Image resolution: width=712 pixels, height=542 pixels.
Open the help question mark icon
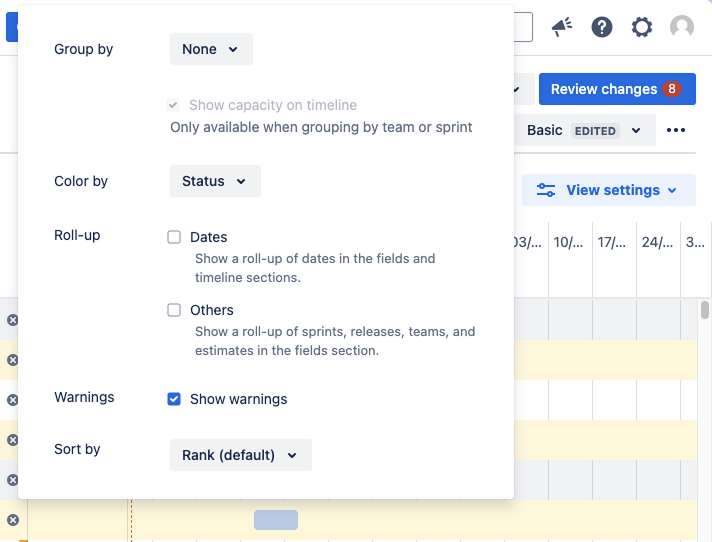pyautogui.click(x=602, y=27)
